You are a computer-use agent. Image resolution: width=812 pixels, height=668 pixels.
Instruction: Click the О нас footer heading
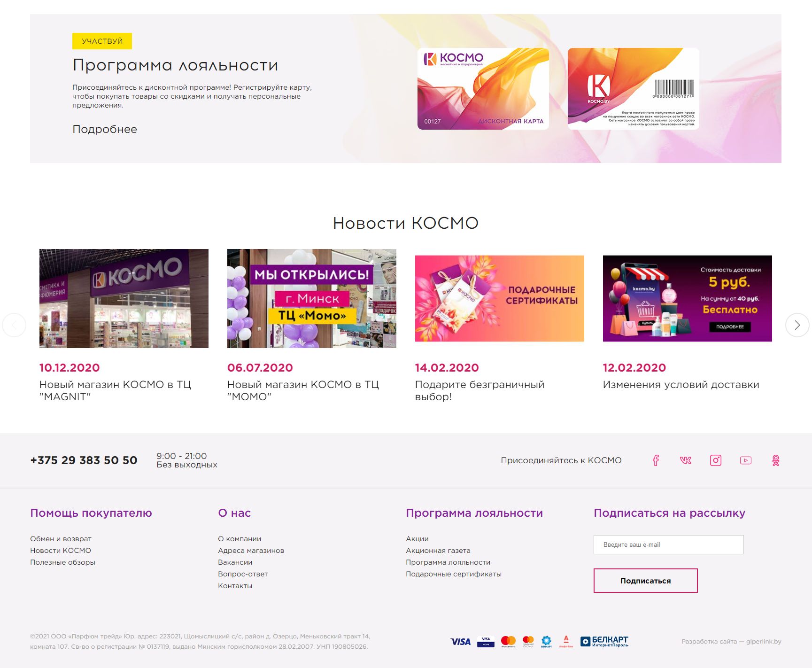click(234, 513)
